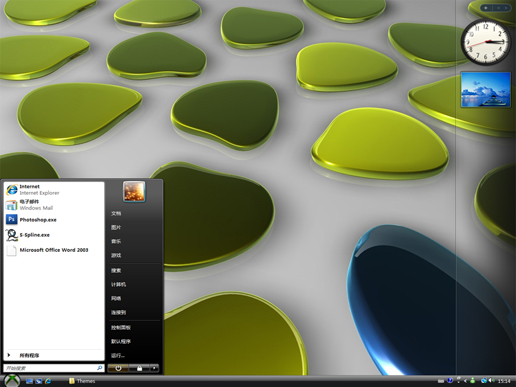Click the Start search input field
The image size is (516, 387).
[x=53, y=368]
